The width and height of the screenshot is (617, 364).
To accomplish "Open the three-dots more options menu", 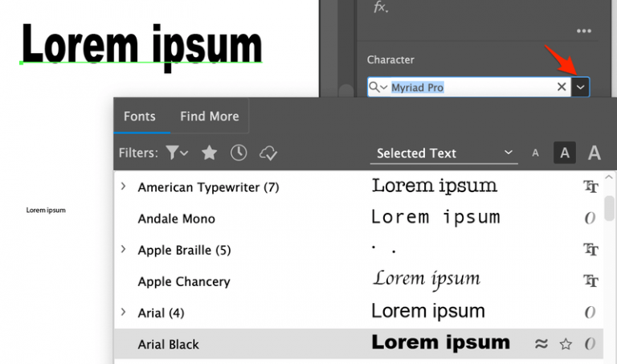I will click(x=583, y=31).
